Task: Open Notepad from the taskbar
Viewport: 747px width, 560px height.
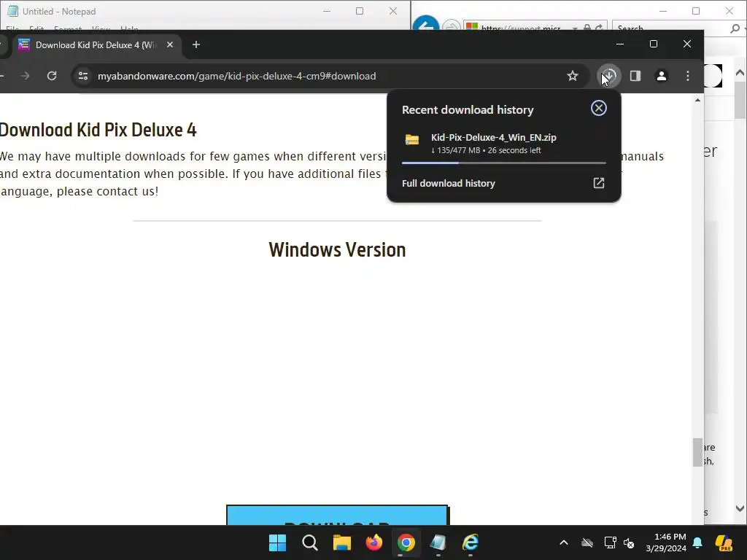Action: 438,542
